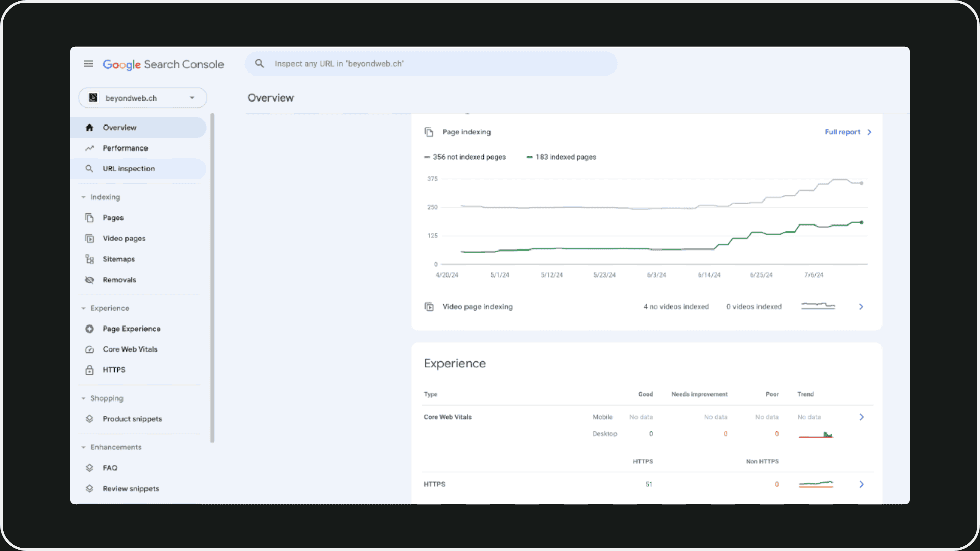The image size is (980, 551).
Task: Click the Video page indexing chevron
Action: tap(861, 307)
